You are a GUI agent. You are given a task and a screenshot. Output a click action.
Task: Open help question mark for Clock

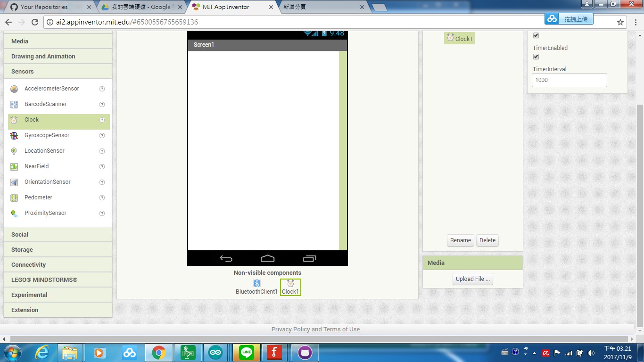(x=102, y=120)
